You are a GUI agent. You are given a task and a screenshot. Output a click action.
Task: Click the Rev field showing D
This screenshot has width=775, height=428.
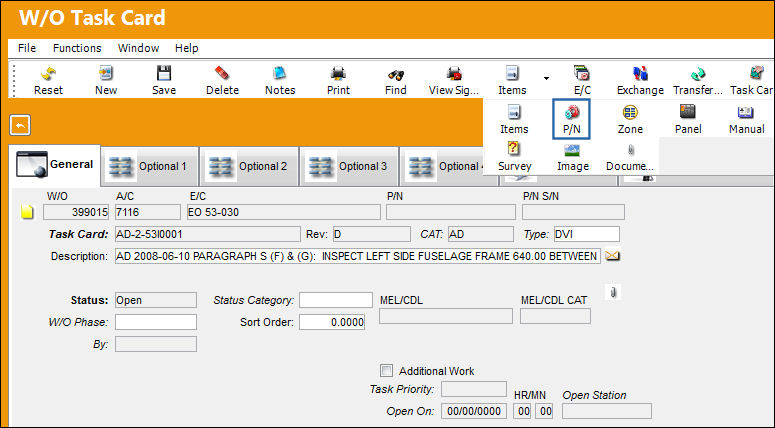click(x=372, y=234)
